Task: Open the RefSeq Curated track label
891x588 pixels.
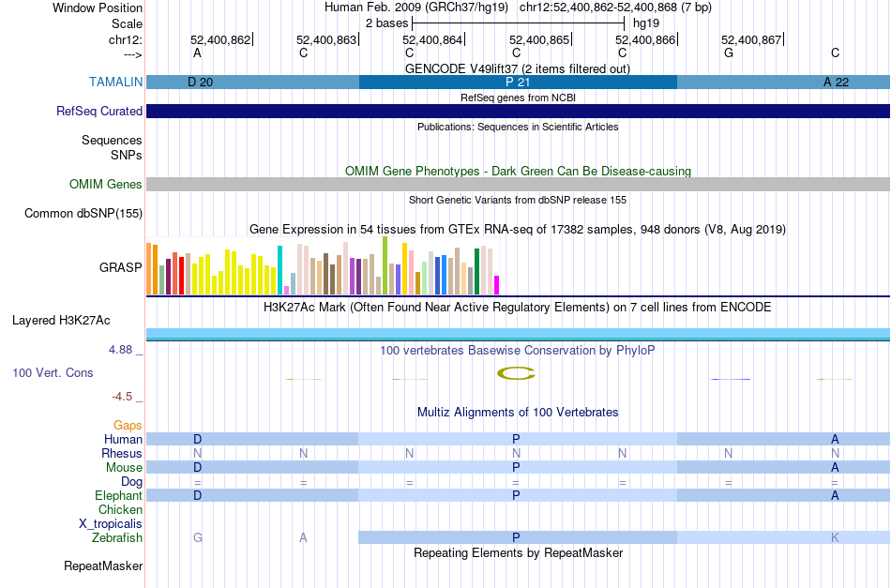Action: coord(98,111)
